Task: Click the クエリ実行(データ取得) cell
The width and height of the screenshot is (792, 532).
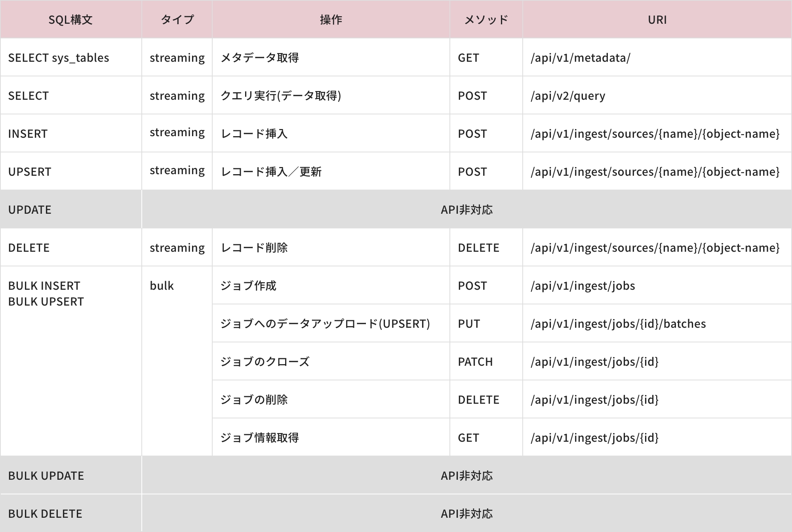Action: (x=281, y=96)
